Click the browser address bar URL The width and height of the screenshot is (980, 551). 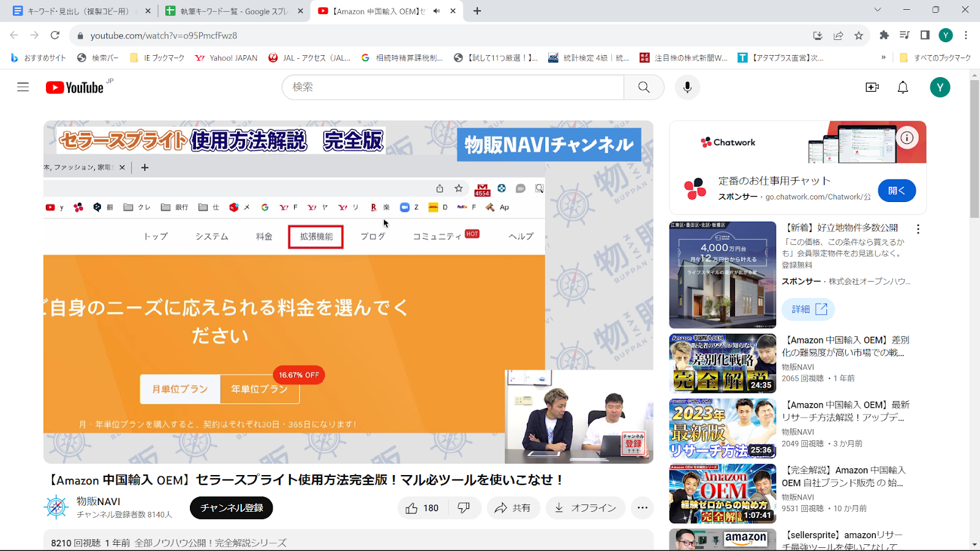tap(164, 36)
